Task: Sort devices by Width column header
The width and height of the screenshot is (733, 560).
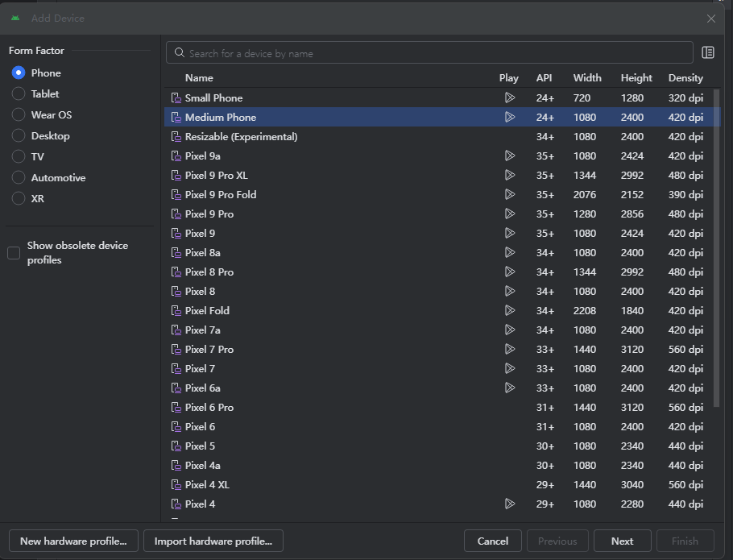Action: 587,78
